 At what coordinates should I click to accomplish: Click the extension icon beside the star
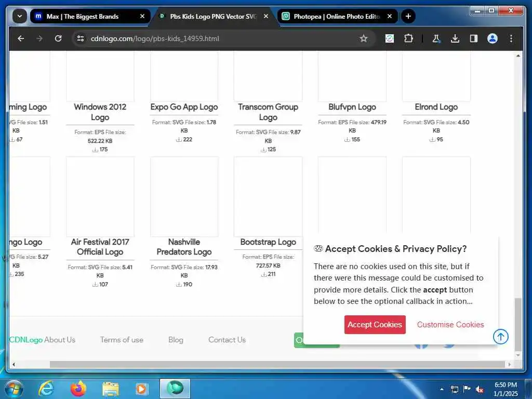coord(390,38)
